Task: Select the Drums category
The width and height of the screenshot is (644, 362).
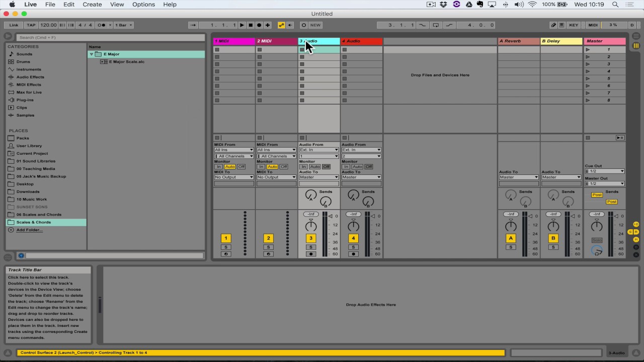Action: click(23, 62)
